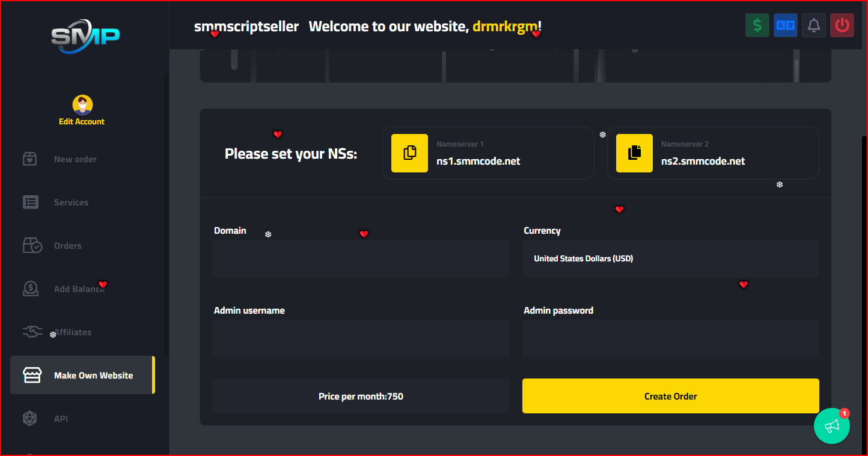The width and height of the screenshot is (868, 456).
Task: Open the megaphone announcements bubble
Action: click(832, 425)
